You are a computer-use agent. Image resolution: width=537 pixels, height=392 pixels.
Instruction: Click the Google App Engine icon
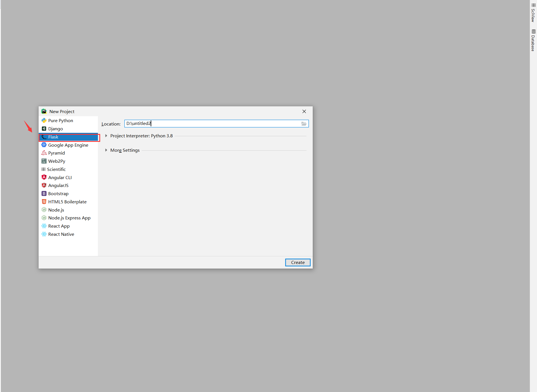click(44, 145)
